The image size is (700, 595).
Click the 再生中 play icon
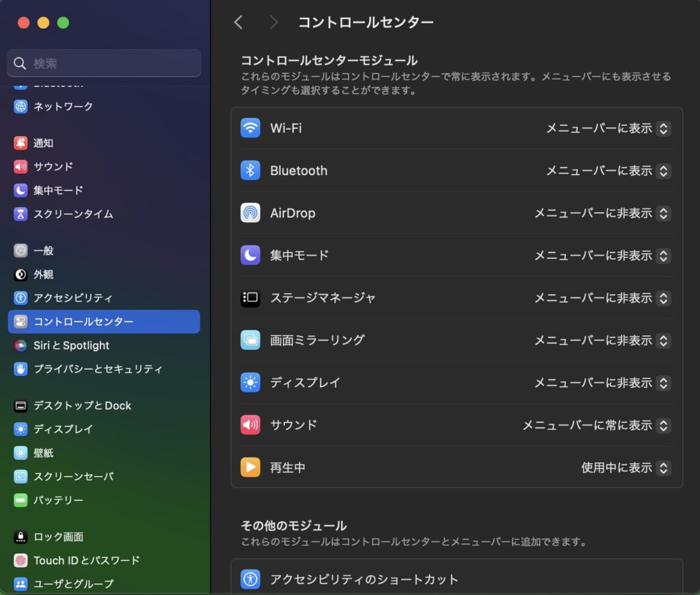point(250,467)
